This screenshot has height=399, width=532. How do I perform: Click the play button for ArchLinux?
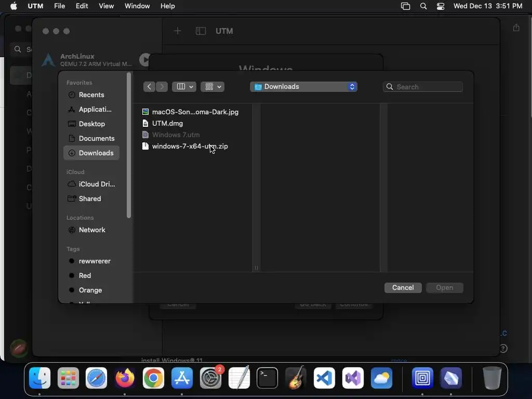145,60
